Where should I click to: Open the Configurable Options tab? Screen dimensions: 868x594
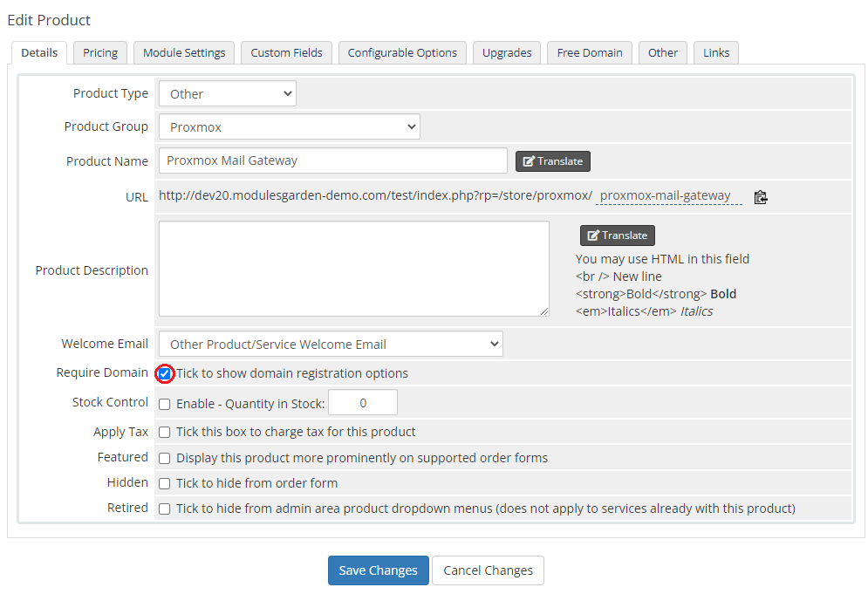coord(402,52)
